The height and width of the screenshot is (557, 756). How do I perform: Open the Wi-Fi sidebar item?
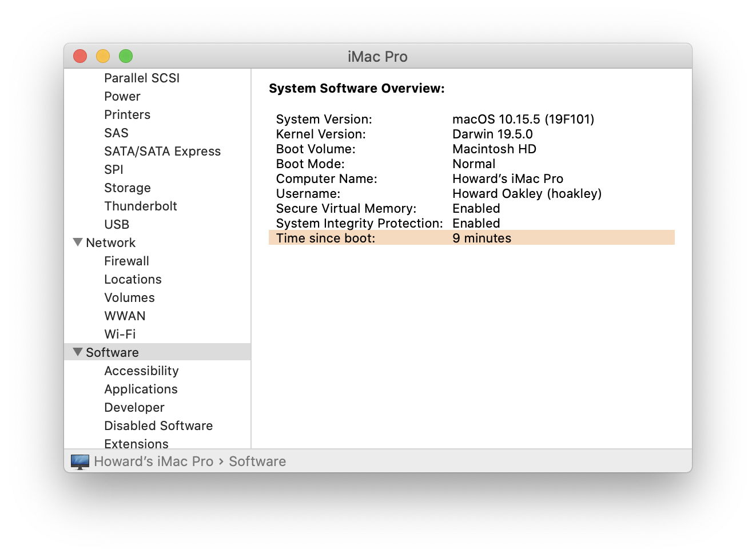[x=120, y=334]
